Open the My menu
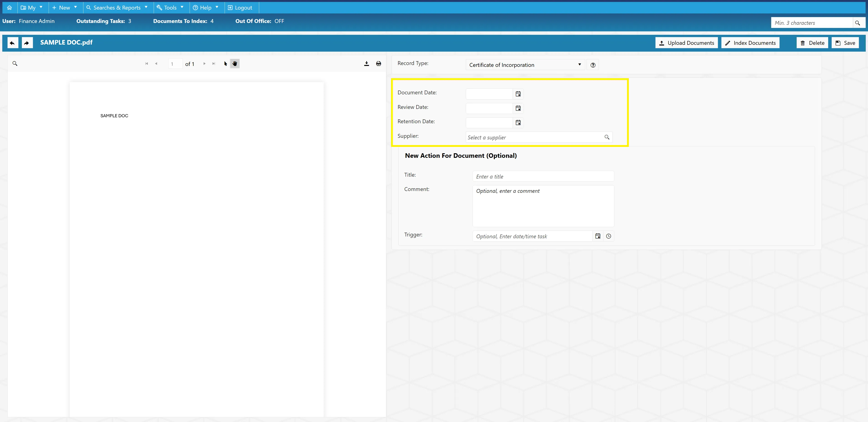The image size is (868, 422). (32, 8)
